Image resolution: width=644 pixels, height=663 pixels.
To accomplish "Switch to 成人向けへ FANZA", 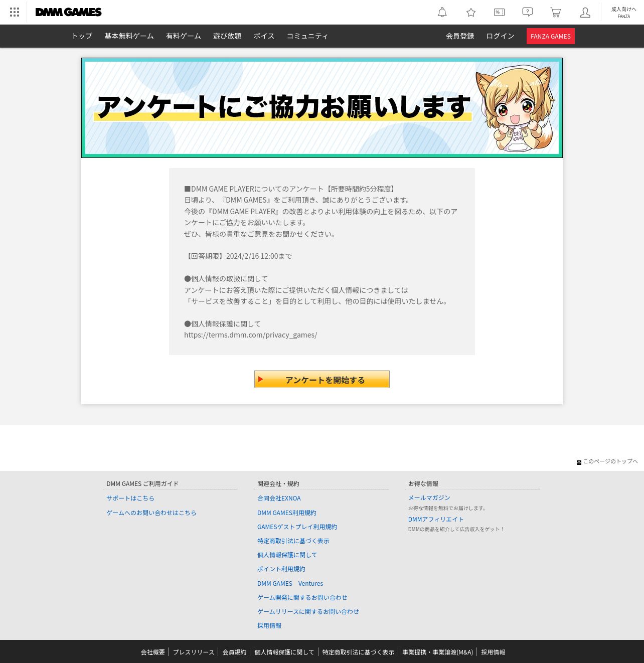I will (623, 12).
